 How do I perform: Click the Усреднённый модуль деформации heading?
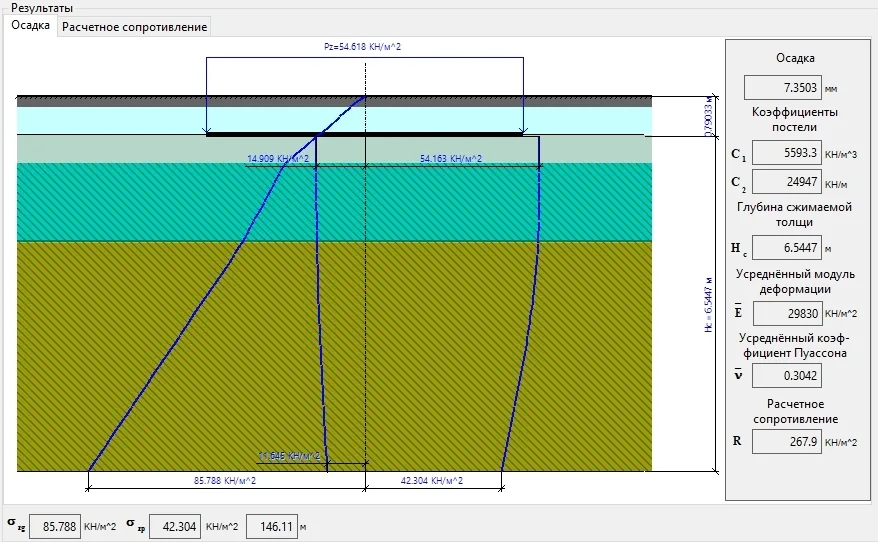(x=795, y=282)
